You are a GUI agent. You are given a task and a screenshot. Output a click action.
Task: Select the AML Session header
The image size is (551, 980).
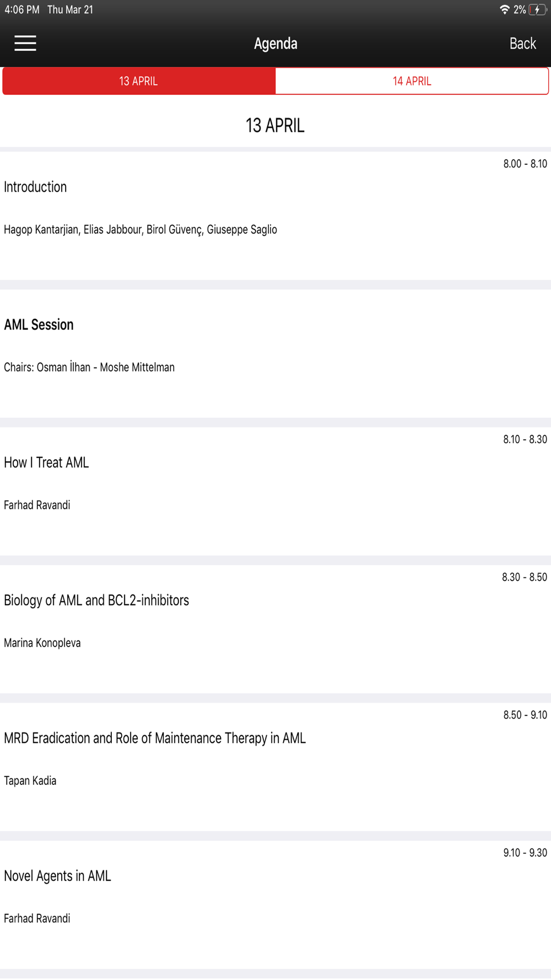pyautogui.click(x=39, y=325)
